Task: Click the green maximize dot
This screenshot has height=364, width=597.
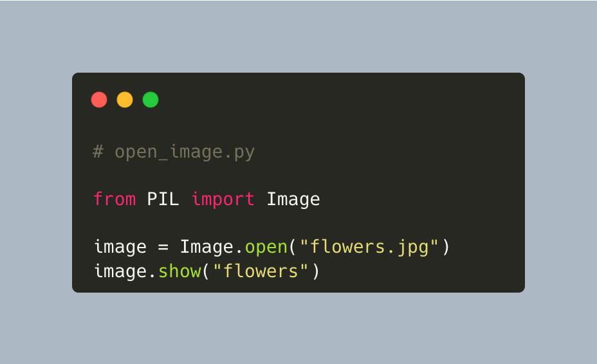Action: 151,100
